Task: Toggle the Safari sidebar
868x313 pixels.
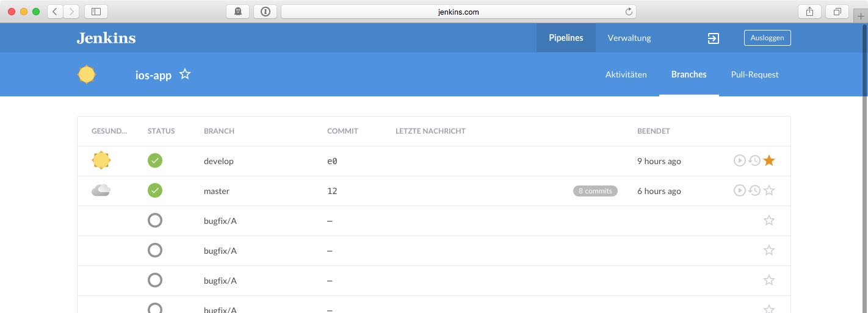Action: click(96, 12)
